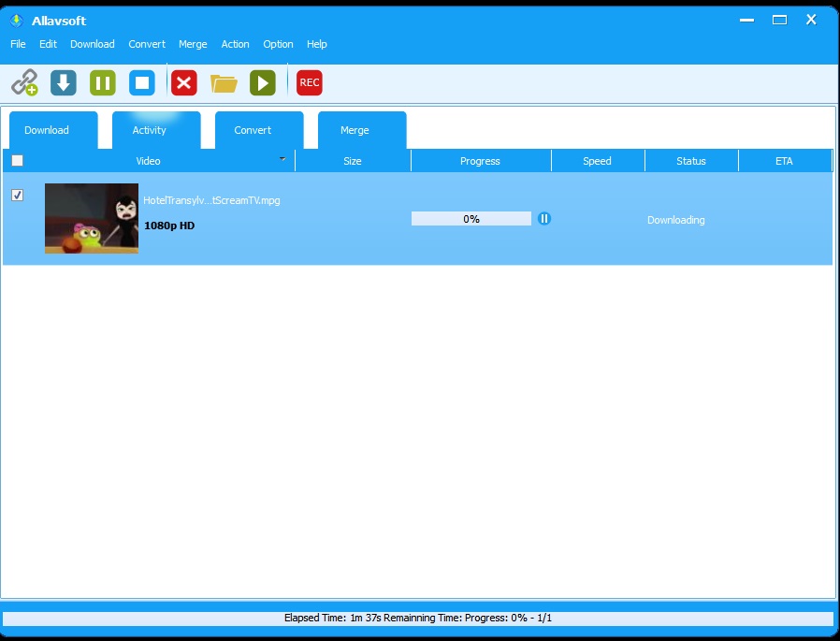The width and height of the screenshot is (840, 641).
Task: Click the Progress column header
Action: (481, 161)
